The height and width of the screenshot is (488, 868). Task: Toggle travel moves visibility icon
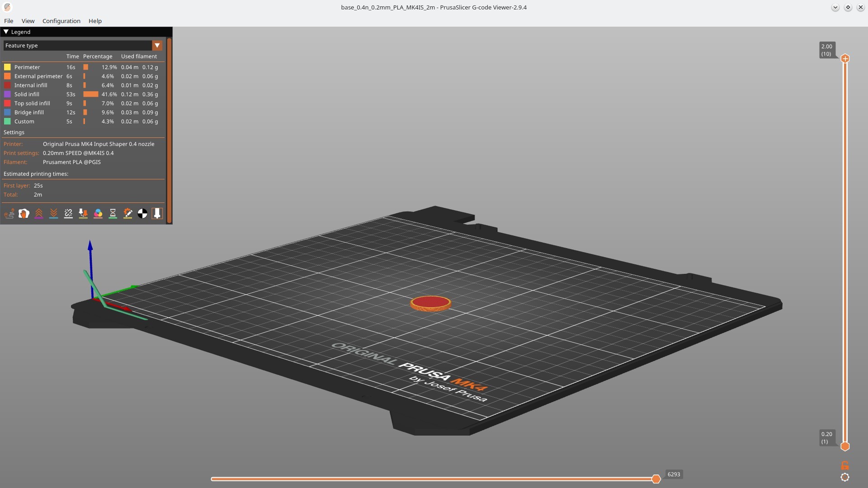pos(9,213)
